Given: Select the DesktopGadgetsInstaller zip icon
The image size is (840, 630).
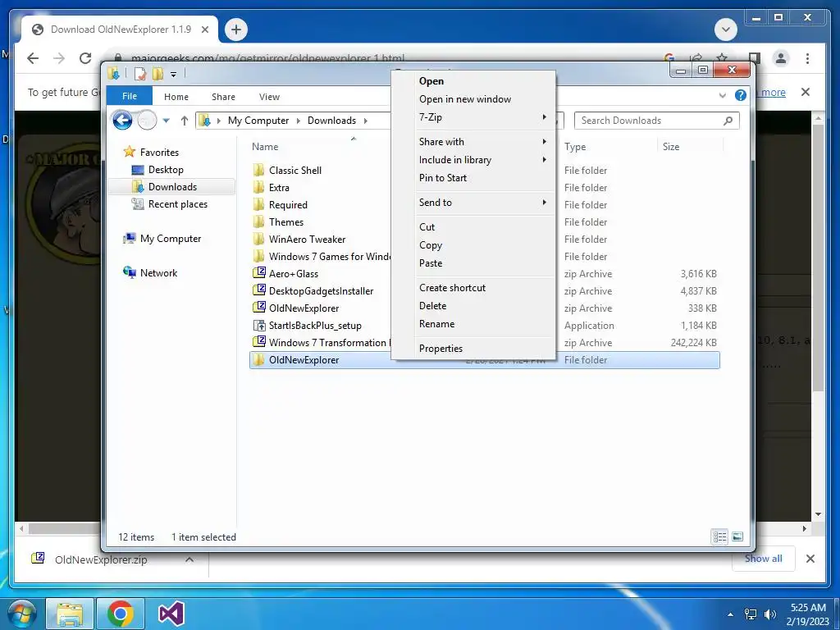Looking at the screenshot, I should (x=259, y=290).
